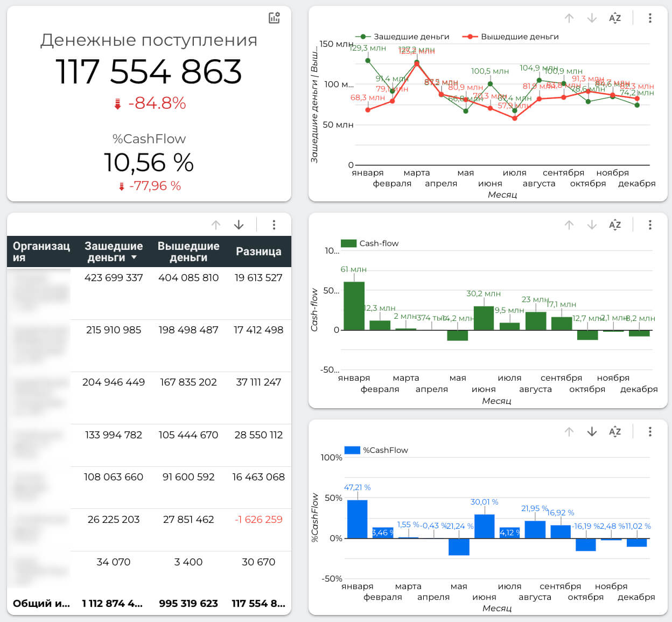Viewport: 672px width, 622px height.
Task: Click drill down arrow on line chart
Action: (592, 18)
